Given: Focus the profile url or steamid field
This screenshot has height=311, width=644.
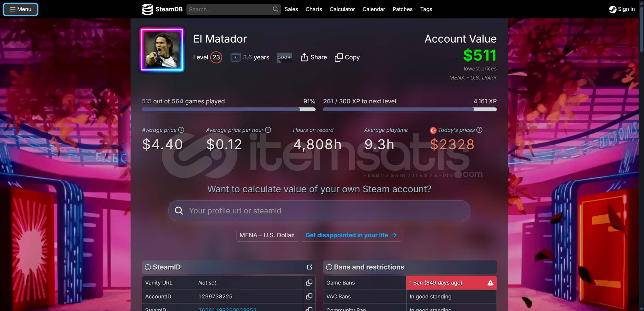Looking at the screenshot, I should [319, 211].
